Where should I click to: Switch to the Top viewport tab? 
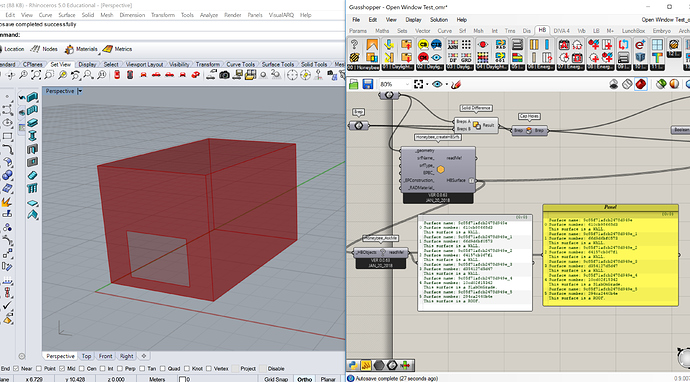pos(86,356)
